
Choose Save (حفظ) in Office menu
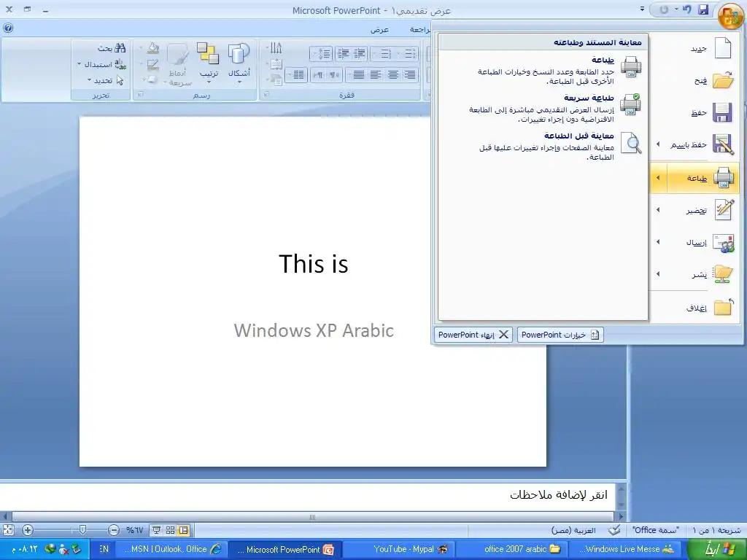pos(695,112)
